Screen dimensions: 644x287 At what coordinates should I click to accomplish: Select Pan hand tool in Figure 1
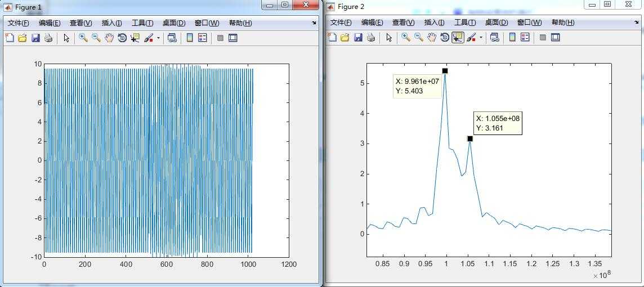[x=109, y=38]
